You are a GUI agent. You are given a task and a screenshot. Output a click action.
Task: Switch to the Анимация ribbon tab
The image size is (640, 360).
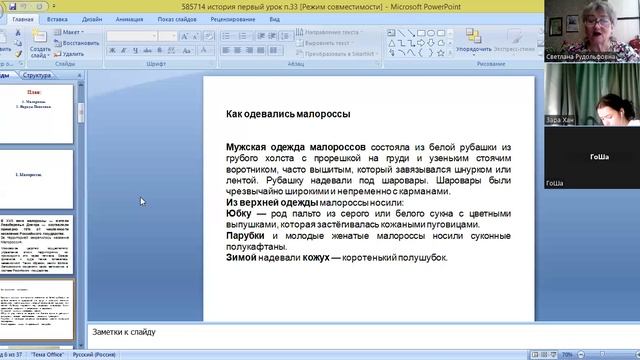tap(129, 19)
